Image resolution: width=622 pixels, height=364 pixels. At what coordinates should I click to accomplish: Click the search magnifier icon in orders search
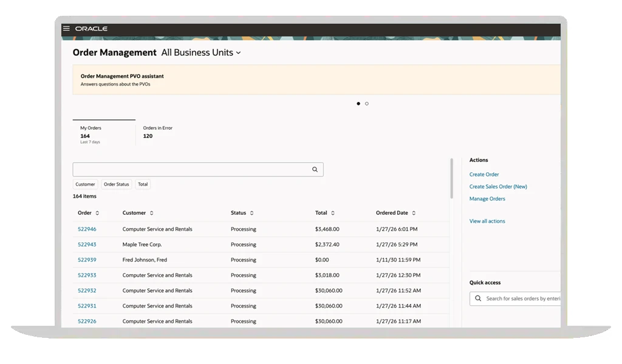pos(315,170)
